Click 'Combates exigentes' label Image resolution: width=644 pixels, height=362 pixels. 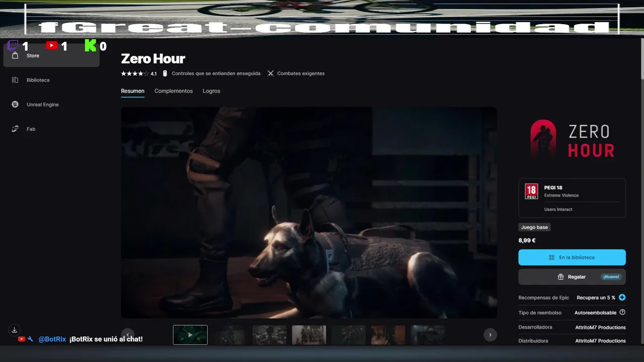coord(301,73)
